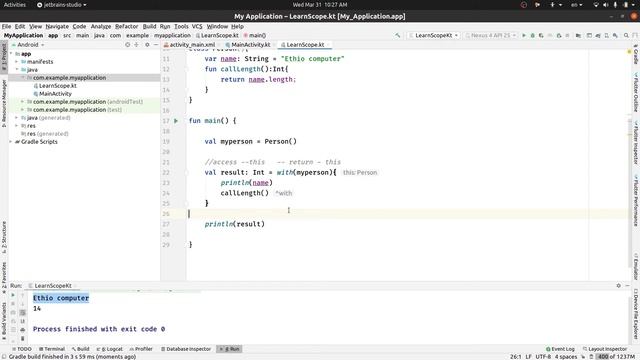Open the Gradle side panel
Viewport: 640px width, 360px height.
pos(636,54)
